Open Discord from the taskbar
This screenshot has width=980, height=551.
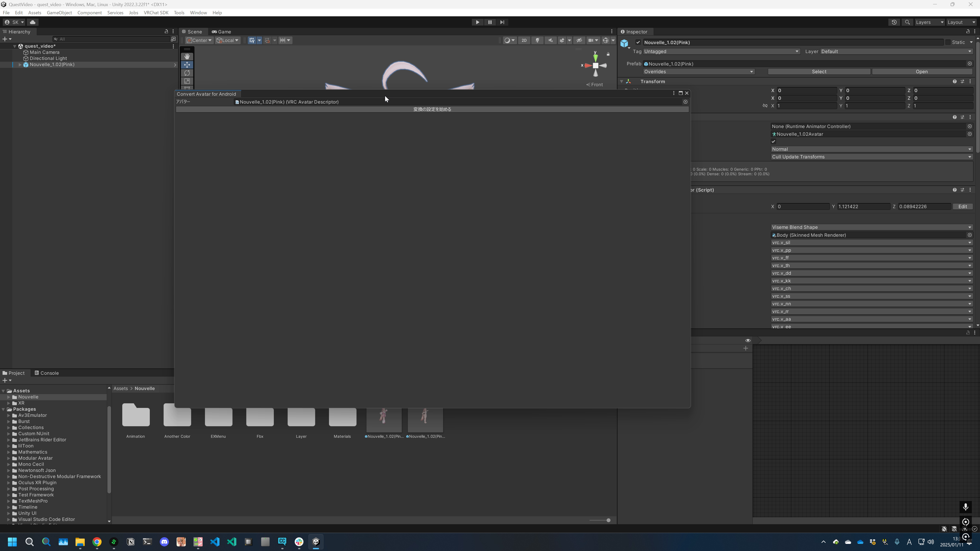[164, 542]
